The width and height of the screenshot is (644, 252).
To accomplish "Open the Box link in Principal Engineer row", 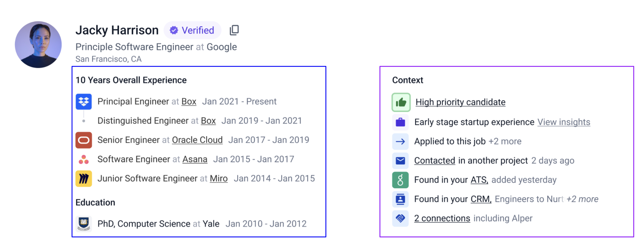I will [x=189, y=102].
